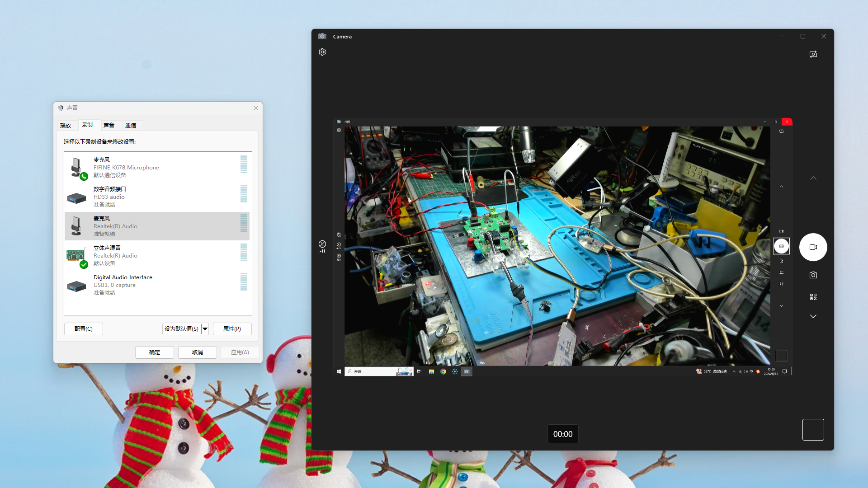Open the camera roll thumbnail box
Screen dimensions: 868x488
tap(813, 430)
